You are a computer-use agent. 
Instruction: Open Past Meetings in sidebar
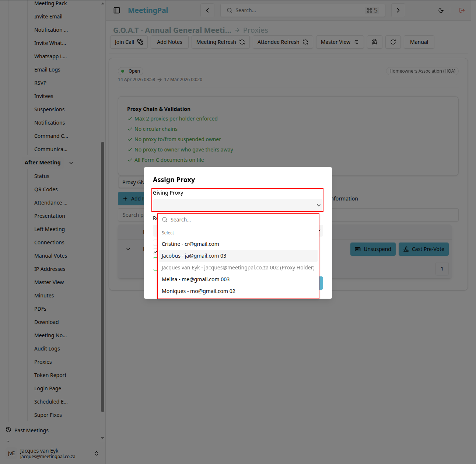[x=31, y=430]
